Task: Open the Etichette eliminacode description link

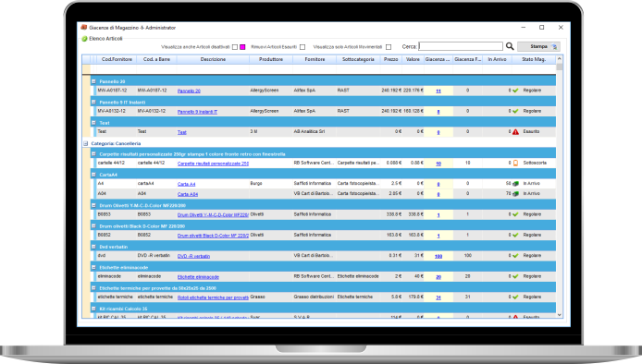Action: (198, 277)
